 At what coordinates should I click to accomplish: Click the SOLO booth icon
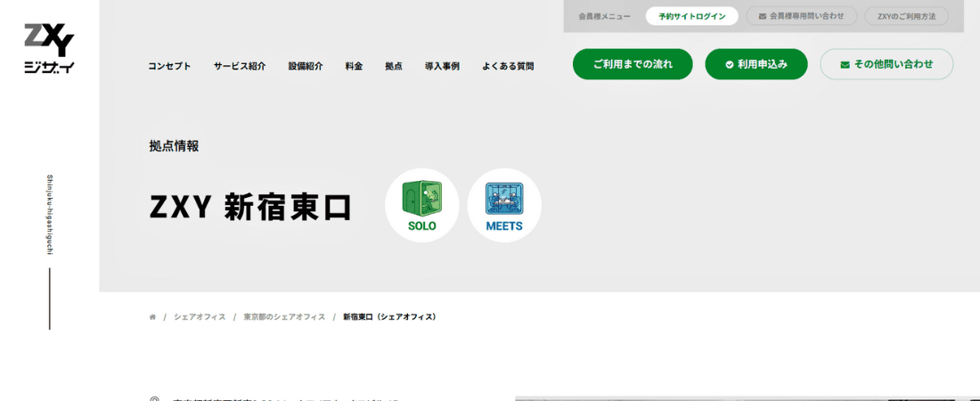pos(422,205)
